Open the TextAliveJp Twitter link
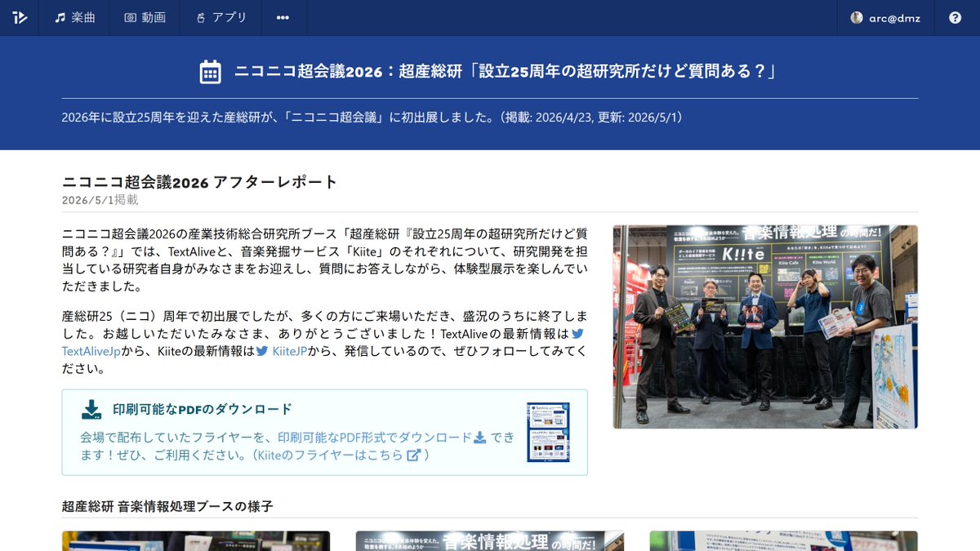 [91, 351]
